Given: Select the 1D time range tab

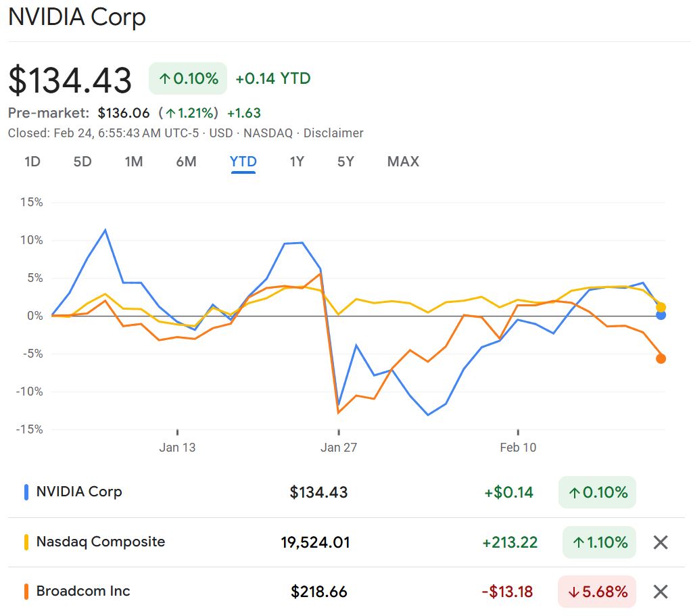Looking at the screenshot, I should coord(32,162).
